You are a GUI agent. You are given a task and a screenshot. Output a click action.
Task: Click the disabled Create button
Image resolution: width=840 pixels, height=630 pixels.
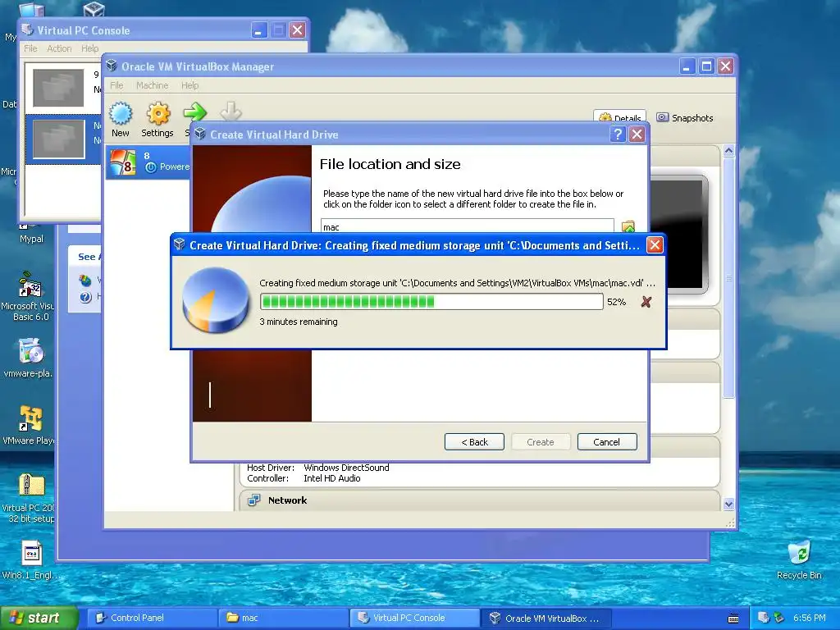[x=541, y=442]
